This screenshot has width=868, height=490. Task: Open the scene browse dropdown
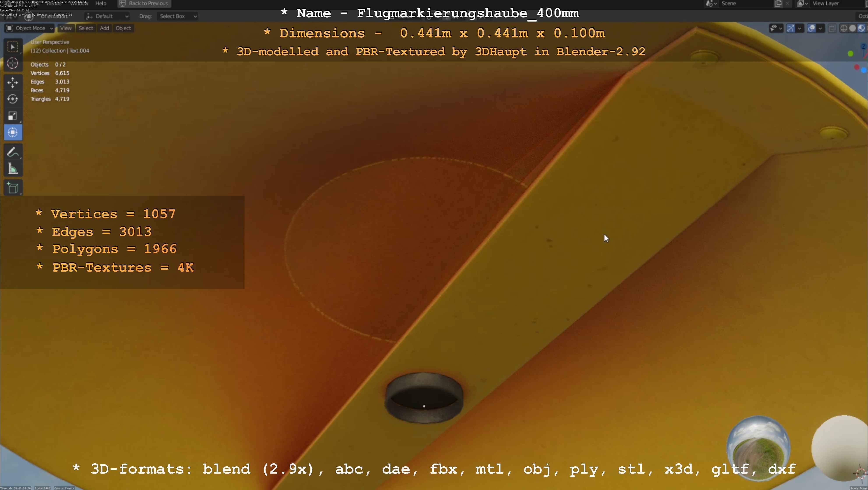point(711,3)
